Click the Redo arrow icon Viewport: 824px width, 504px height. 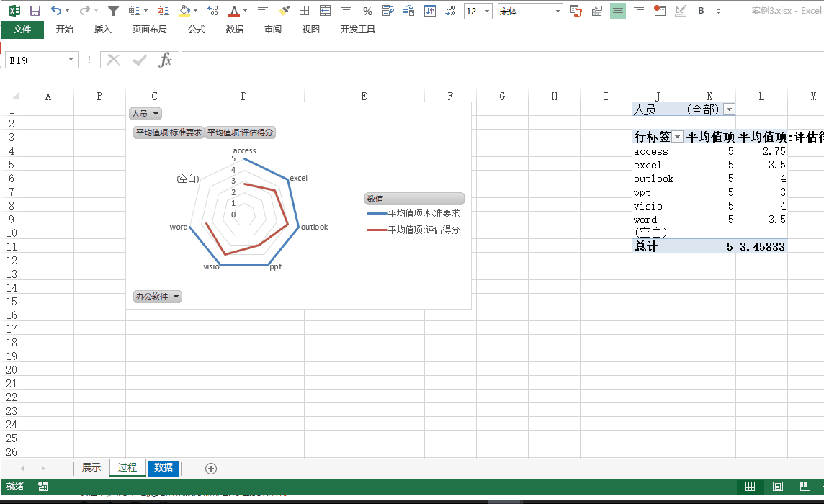click(x=84, y=11)
